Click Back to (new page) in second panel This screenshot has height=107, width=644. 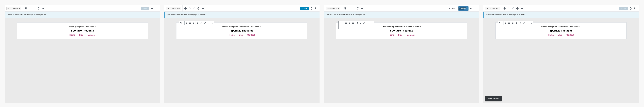pyautogui.click(x=173, y=9)
